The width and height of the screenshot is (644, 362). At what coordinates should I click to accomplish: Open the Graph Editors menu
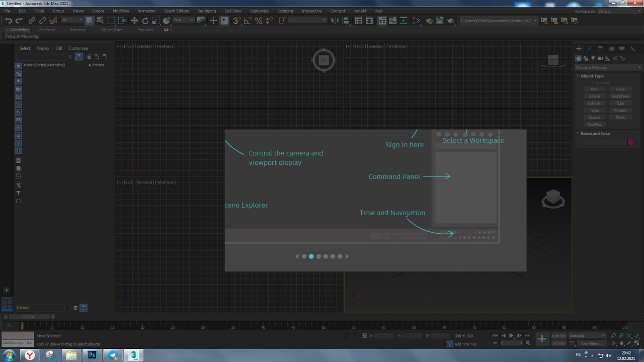click(x=177, y=11)
